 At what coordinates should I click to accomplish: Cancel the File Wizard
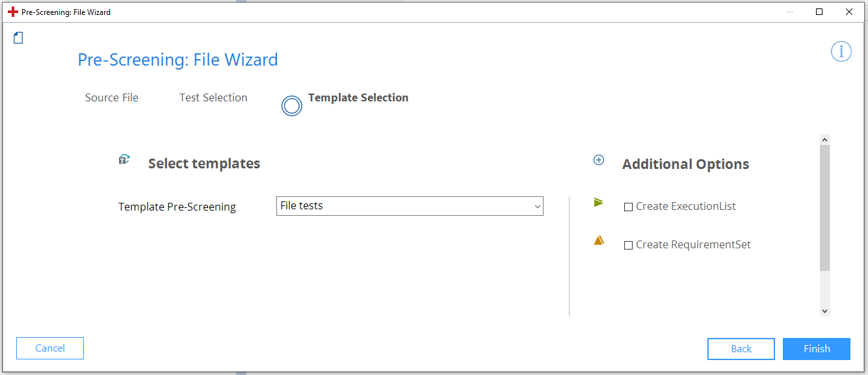[50, 348]
